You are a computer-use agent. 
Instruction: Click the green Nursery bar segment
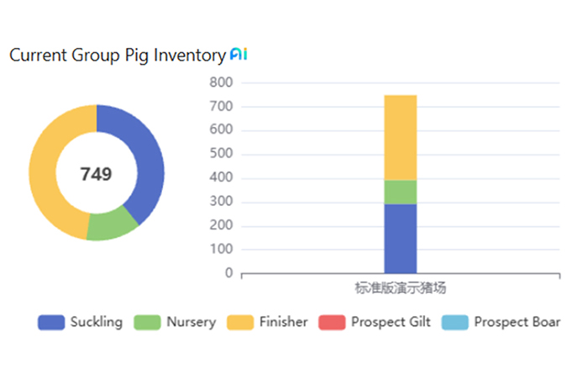pos(400,192)
